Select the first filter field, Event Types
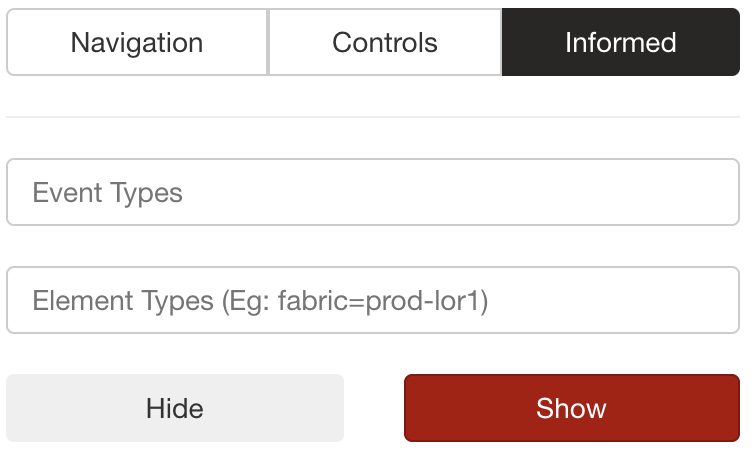Screen dimensions: 754x456 tap(373, 192)
